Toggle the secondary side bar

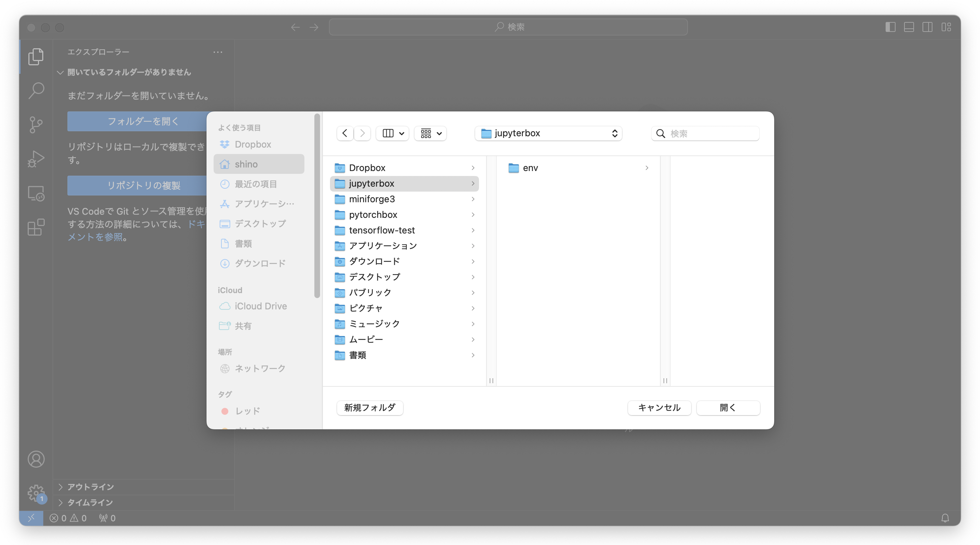coord(928,27)
